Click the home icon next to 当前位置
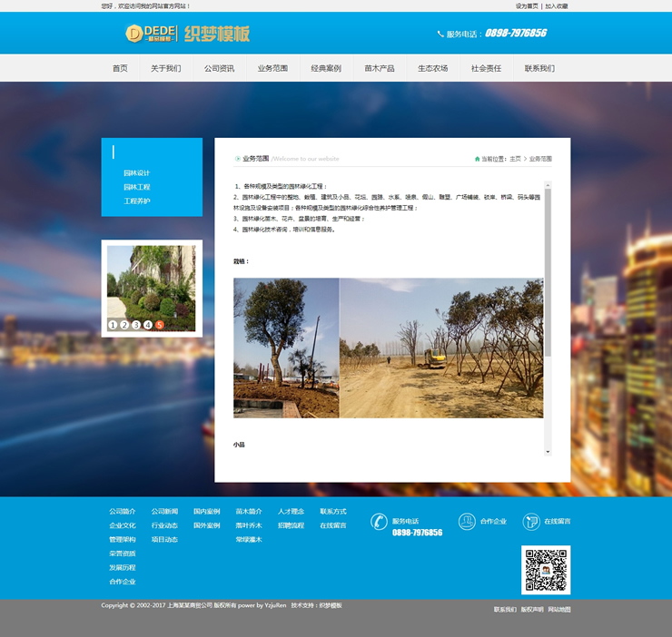The height and width of the screenshot is (637, 672). click(x=478, y=159)
